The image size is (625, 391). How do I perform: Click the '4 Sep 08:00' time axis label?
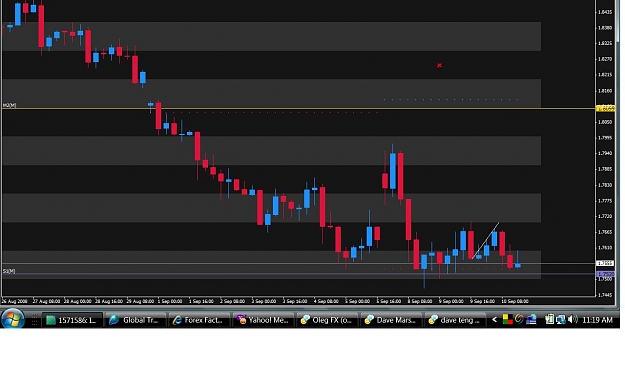[326, 301]
